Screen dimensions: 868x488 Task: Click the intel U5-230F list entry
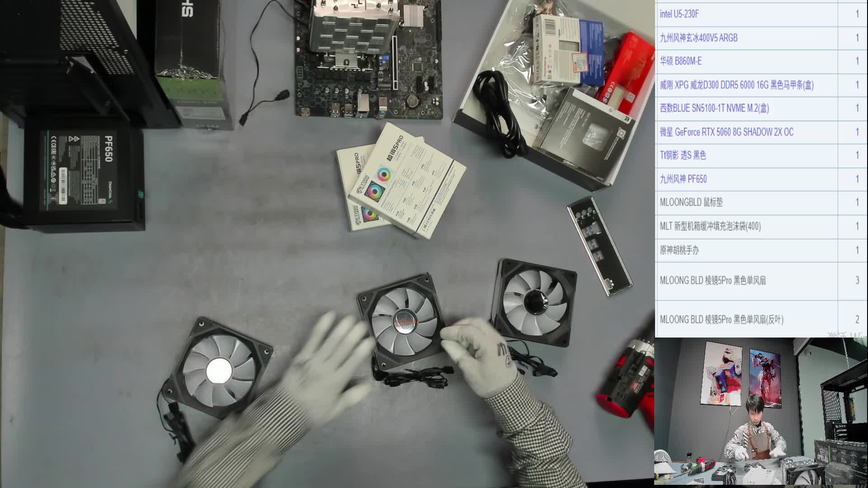679,14
